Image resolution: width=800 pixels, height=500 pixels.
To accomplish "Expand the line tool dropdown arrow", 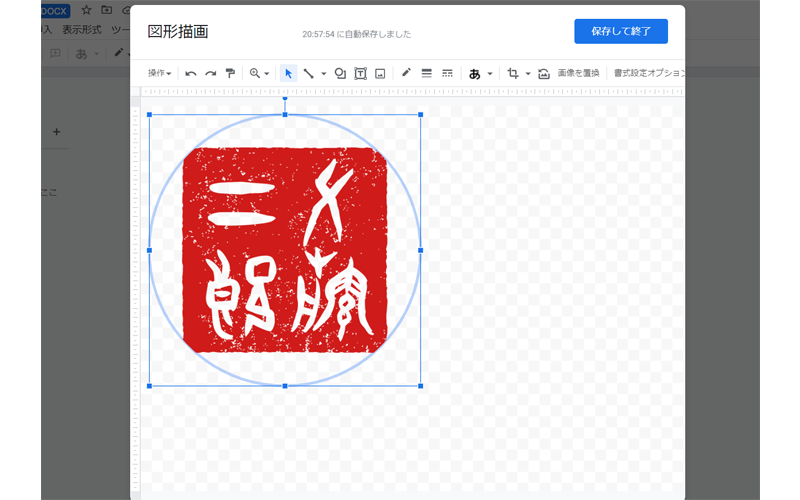I will (x=324, y=73).
